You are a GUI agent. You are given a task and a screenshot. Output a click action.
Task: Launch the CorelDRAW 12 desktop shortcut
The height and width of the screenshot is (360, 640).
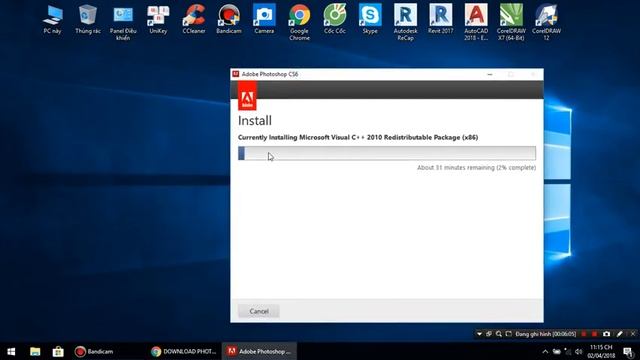click(546, 22)
